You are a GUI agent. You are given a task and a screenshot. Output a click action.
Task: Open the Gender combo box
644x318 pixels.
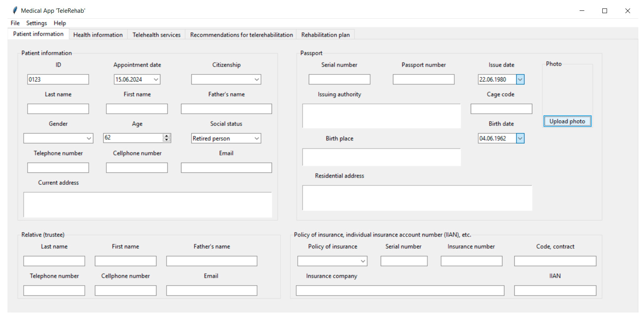click(89, 138)
